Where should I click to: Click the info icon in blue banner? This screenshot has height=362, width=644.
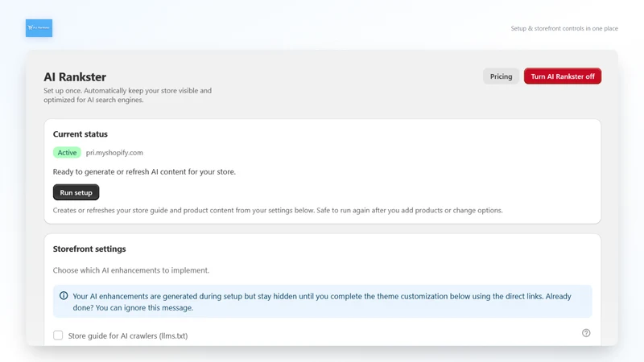click(x=64, y=295)
